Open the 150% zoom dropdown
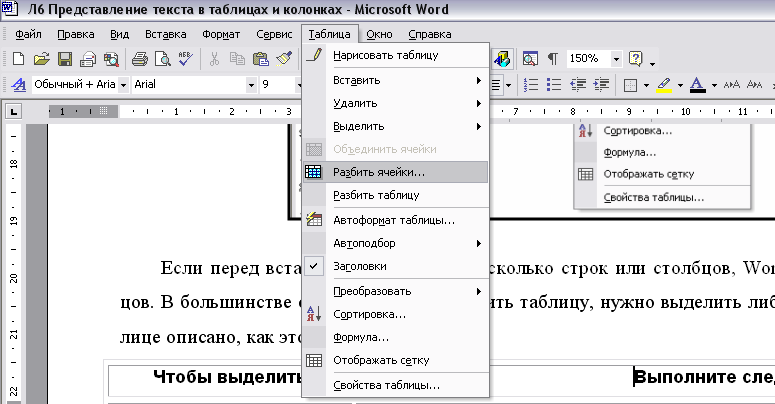The width and height of the screenshot is (775, 404). (616, 59)
